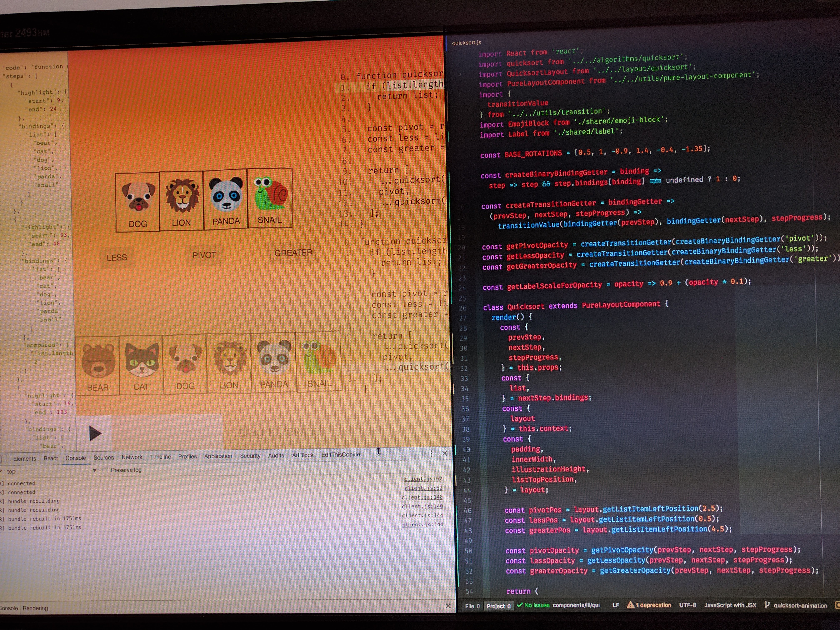The height and width of the screenshot is (630, 840).
Task: Click the faded SNAIL emoji card in bottom row
Action: point(319,361)
